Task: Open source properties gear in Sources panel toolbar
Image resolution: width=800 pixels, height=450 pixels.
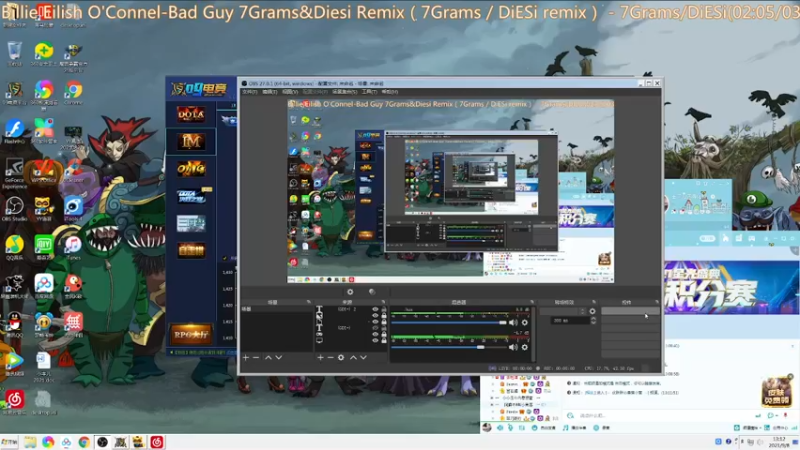Action: [341, 358]
